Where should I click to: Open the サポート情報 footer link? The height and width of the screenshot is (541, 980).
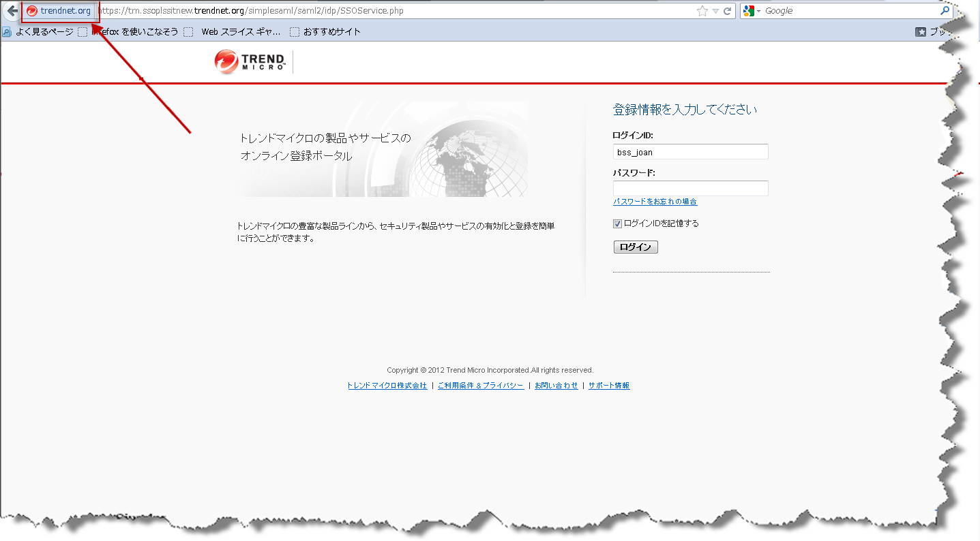(x=609, y=386)
